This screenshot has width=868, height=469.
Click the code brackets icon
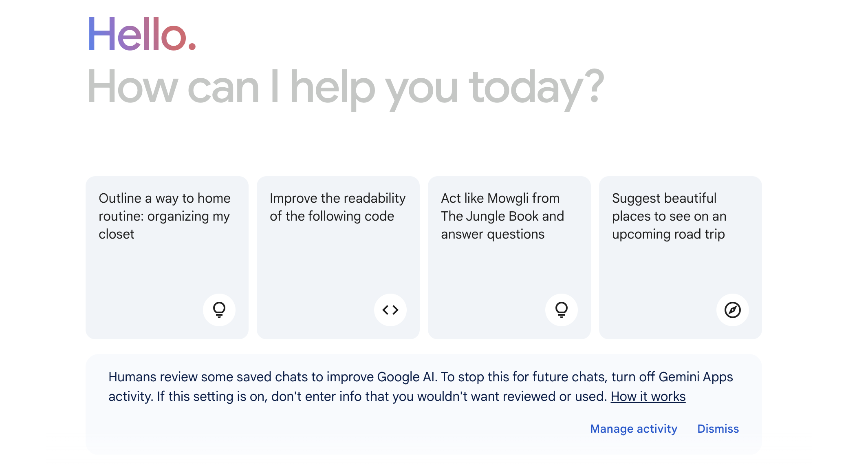(x=390, y=310)
